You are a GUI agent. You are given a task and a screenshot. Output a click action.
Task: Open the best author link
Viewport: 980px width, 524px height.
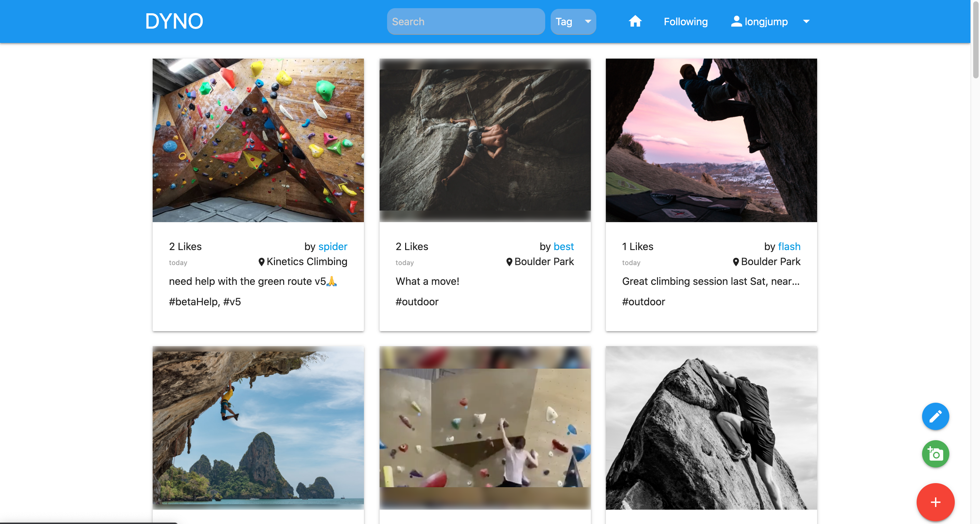[x=563, y=246]
